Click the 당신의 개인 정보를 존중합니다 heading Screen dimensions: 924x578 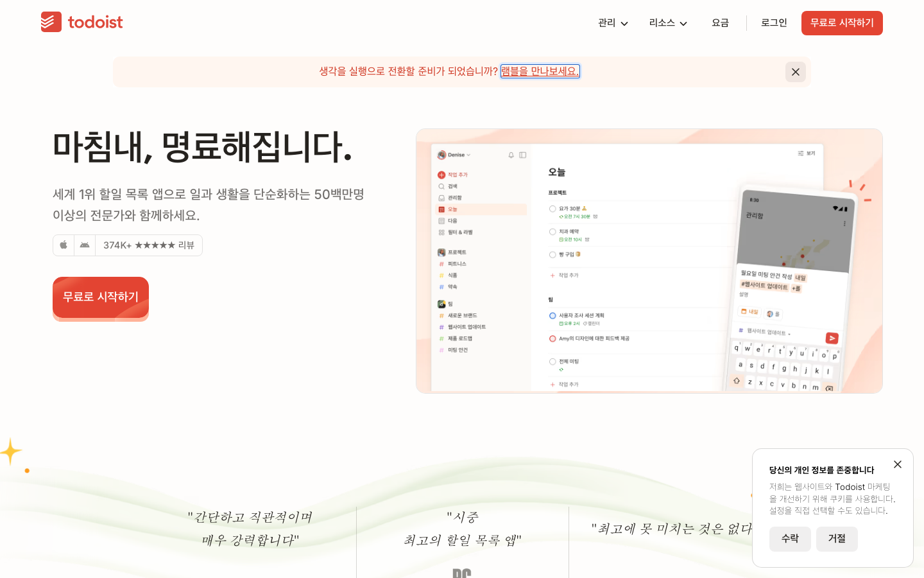[821, 470]
